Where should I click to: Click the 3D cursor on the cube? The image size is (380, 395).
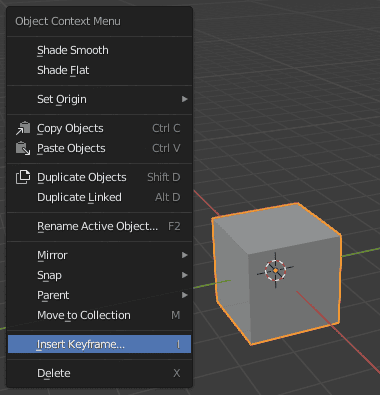point(275,270)
